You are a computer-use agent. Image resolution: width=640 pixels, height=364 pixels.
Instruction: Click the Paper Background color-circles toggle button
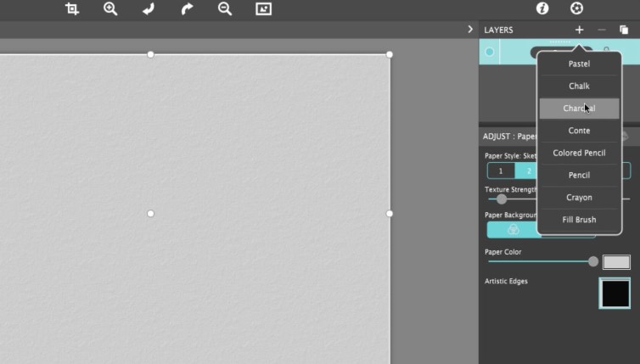pyautogui.click(x=513, y=230)
